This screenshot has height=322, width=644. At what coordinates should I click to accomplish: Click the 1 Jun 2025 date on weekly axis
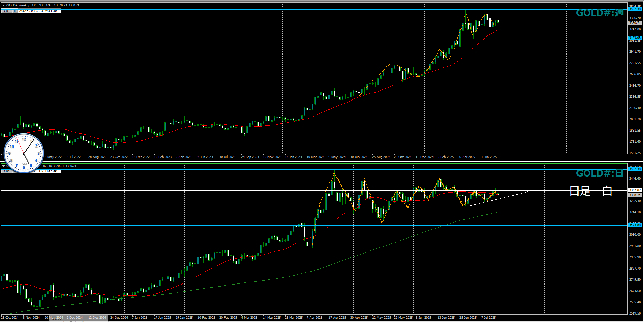click(x=489, y=157)
